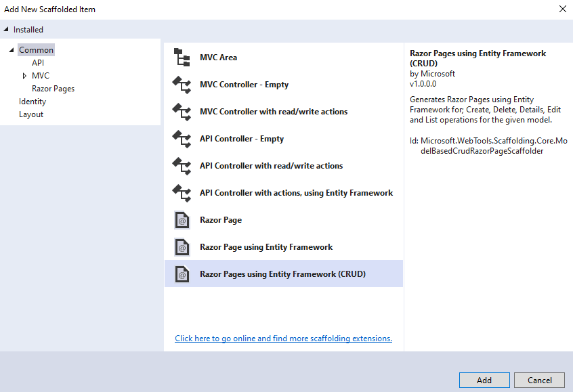The width and height of the screenshot is (573, 392).
Task: Click the Installed header label
Action: 28,30
